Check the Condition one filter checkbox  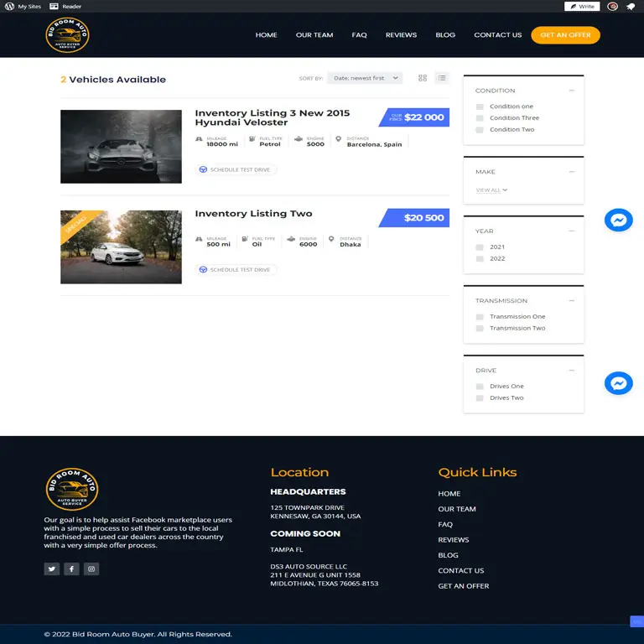pos(480,106)
